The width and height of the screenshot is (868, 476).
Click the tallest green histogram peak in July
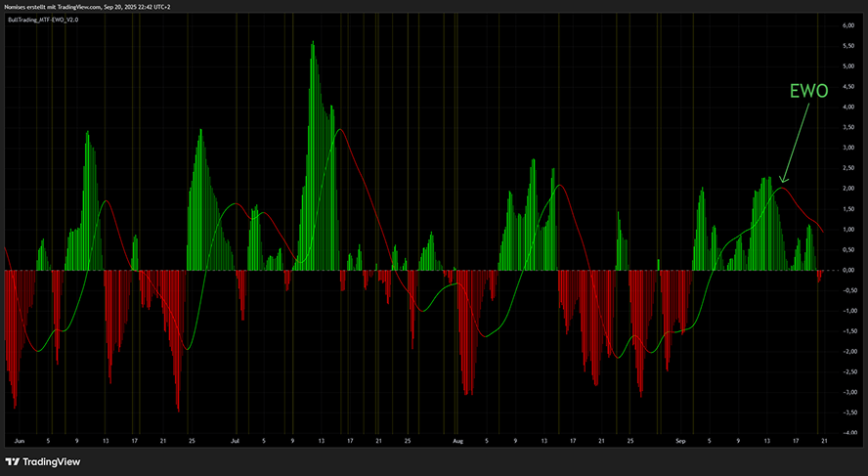click(312, 44)
